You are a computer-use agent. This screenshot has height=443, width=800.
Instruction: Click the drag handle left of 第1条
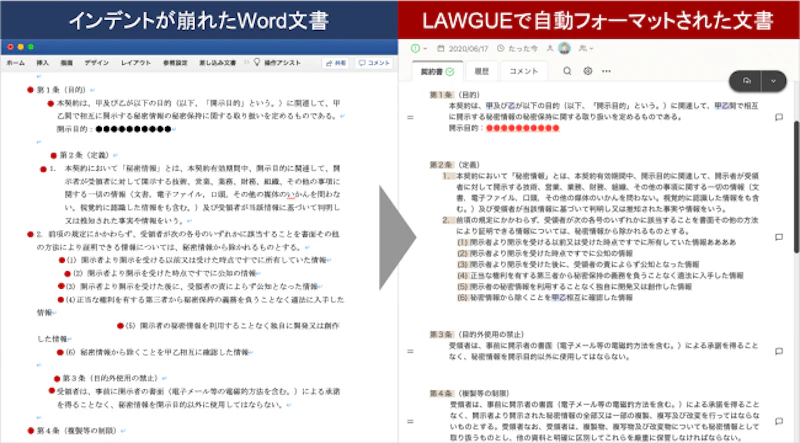[409, 116]
